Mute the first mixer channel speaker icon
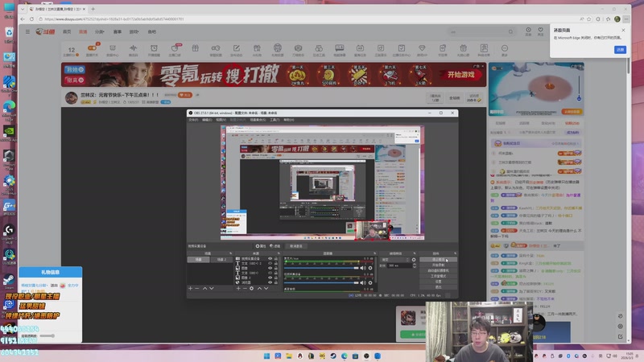This screenshot has height=362, width=644. (363, 268)
